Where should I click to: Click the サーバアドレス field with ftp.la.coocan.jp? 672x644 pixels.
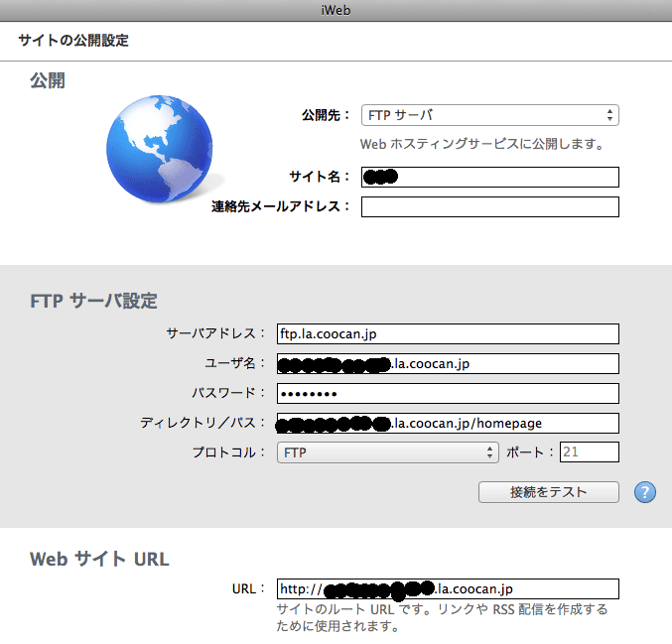(448, 333)
